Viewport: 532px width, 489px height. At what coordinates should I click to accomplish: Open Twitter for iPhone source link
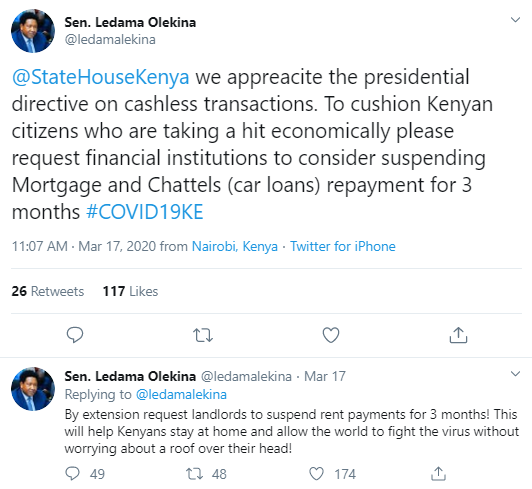[x=343, y=246]
